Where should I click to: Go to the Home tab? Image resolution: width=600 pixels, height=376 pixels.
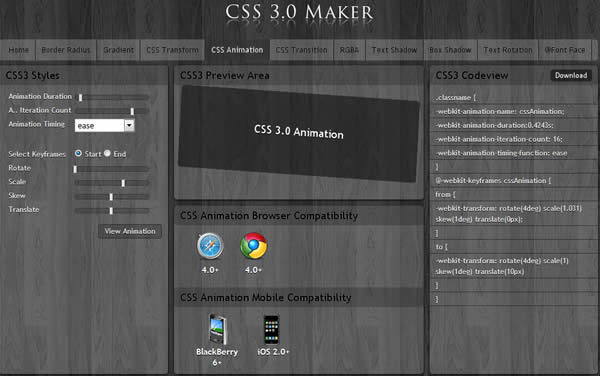click(x=18, y=50)
